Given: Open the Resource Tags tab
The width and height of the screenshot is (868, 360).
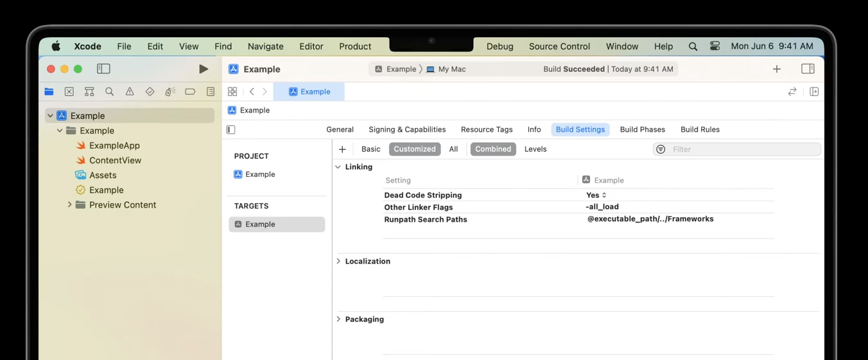Looking at the screenshot, I should click(x=487, y=129).
